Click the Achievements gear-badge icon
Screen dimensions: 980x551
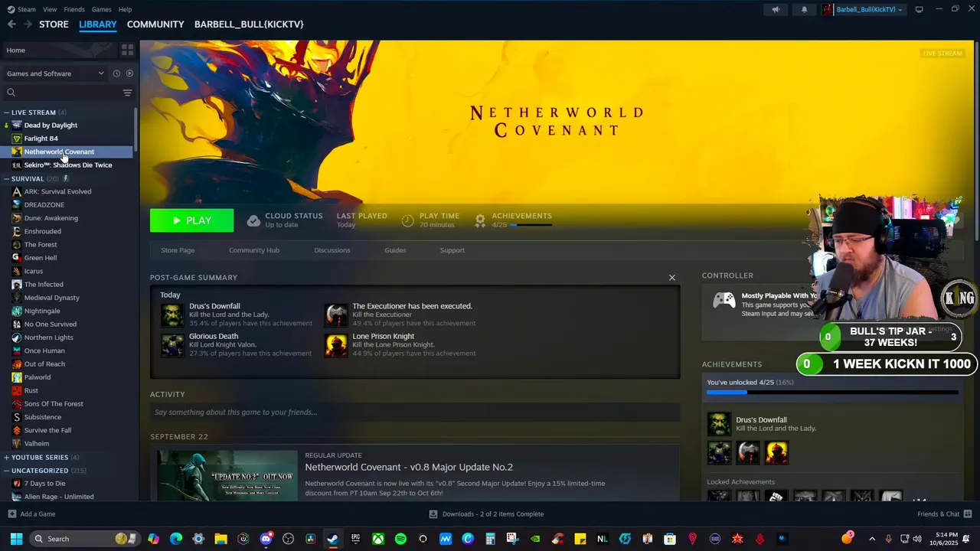[480, 220]
